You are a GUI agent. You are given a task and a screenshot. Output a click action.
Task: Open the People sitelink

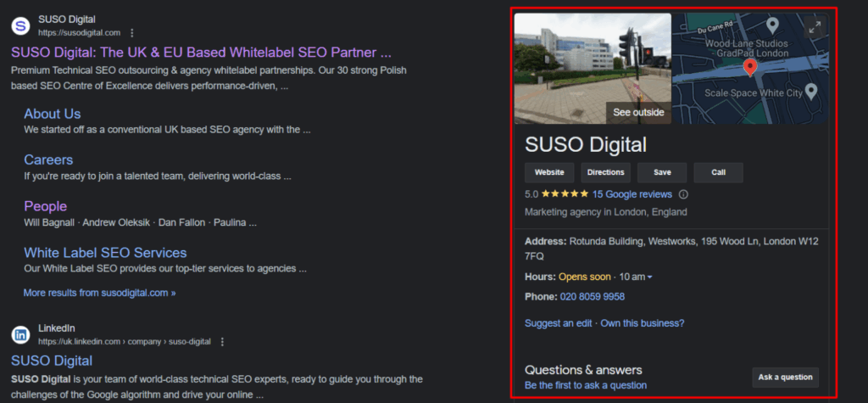tap(46, 206)
